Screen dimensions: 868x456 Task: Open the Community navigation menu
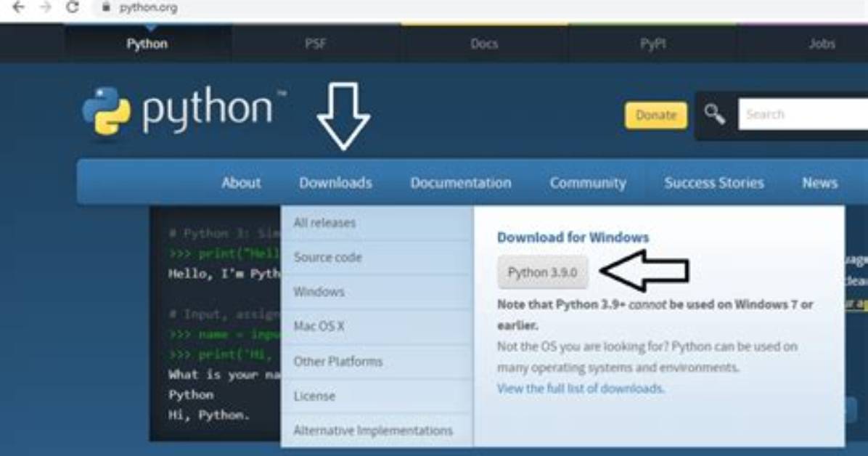click(588, 183)
